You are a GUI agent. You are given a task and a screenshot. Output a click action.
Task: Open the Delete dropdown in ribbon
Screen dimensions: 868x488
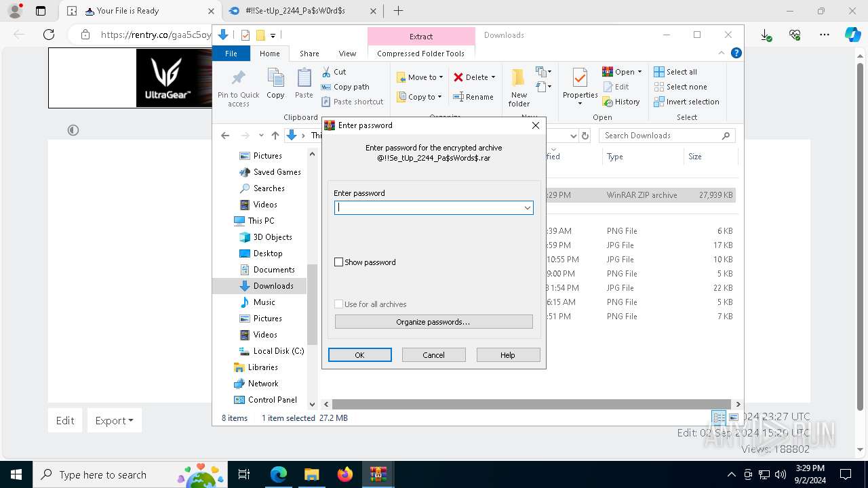click(x=475, y=77)
